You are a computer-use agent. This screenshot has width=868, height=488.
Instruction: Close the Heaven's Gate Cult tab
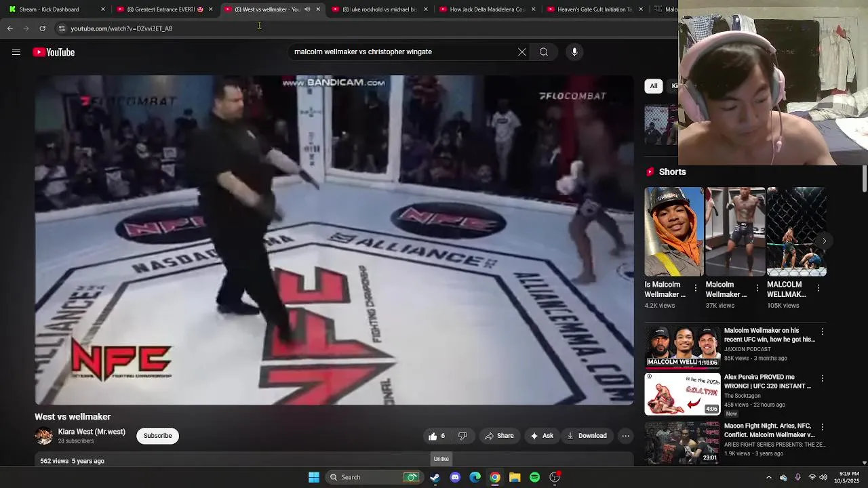pos(641,9)
